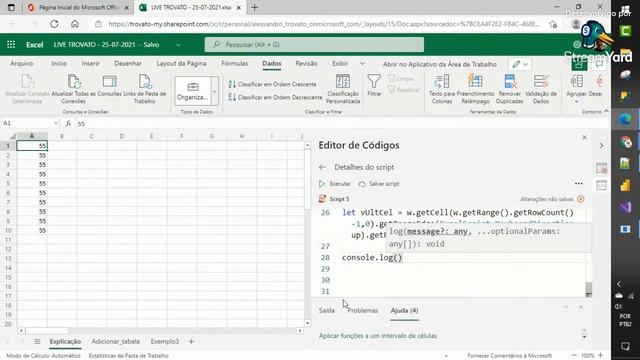640x360 pixels.
Task: Open the Name Box dropdown arrow
Action: [x=56, y=123]
